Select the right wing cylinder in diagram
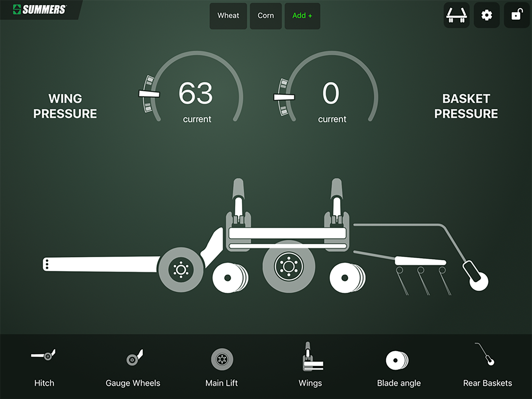The height and width of the screenshot is (399, 532). (x=337, y=201)
